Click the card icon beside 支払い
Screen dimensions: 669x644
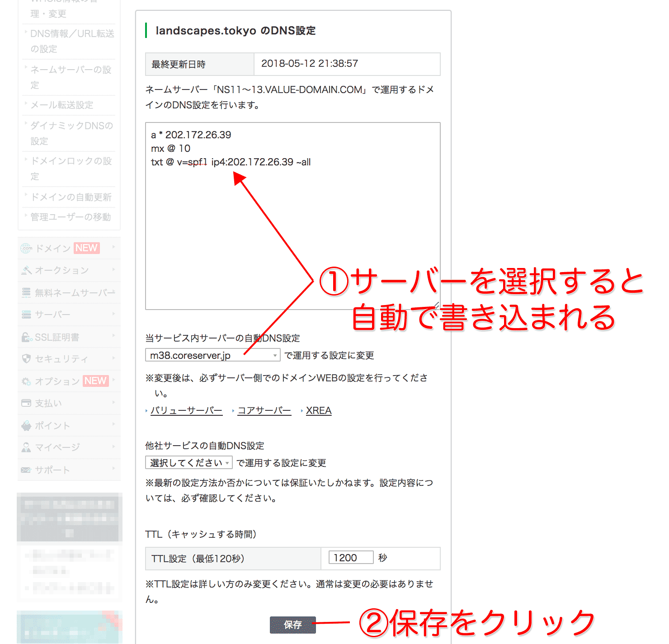pyautogui.click(x=26, y=403)
